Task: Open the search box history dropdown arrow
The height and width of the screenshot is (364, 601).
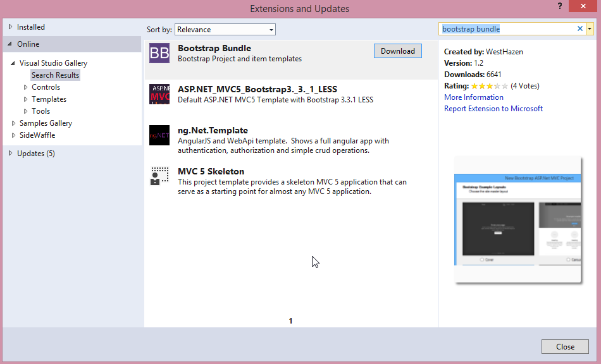Action: point(590,28)
